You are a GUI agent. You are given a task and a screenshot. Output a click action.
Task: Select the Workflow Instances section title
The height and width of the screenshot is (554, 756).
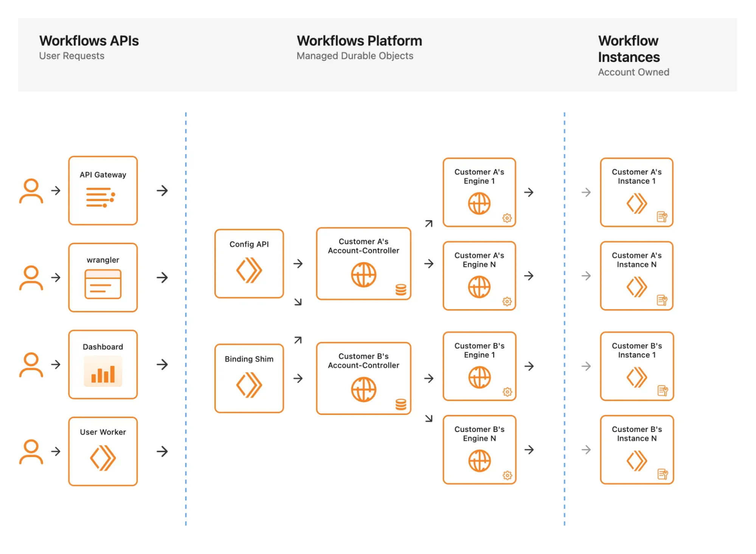coord(629,49)
